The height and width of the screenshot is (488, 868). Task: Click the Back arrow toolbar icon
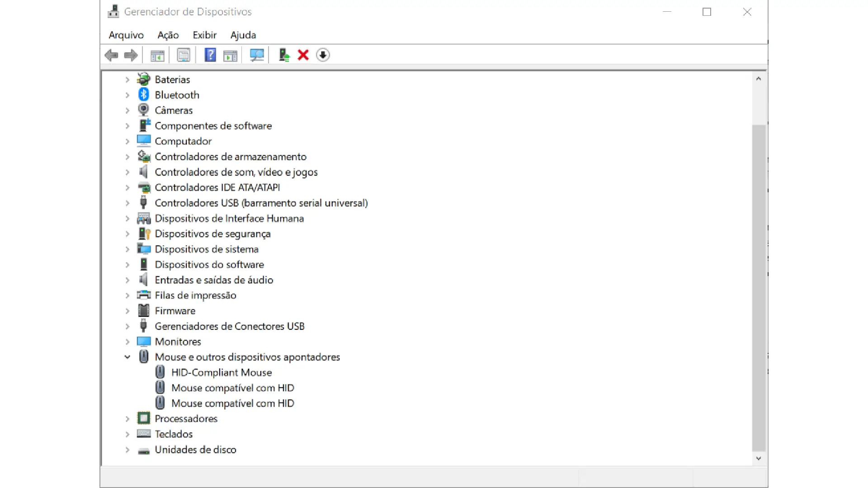pos(111,55)
